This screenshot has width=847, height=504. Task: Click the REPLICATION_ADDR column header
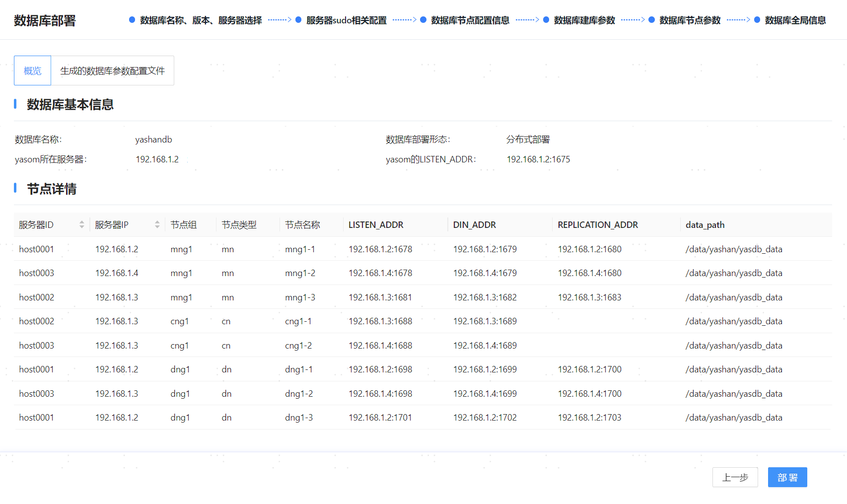[598, 225]
